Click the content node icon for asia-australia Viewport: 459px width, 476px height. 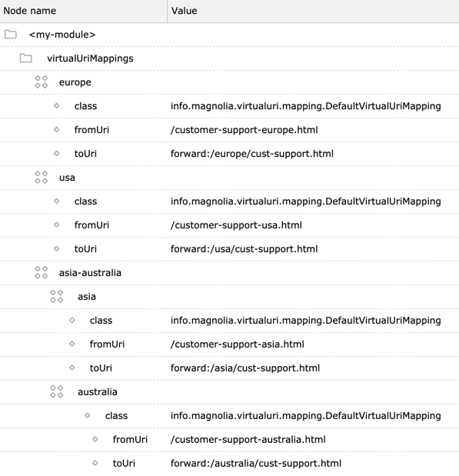[42, 272]
